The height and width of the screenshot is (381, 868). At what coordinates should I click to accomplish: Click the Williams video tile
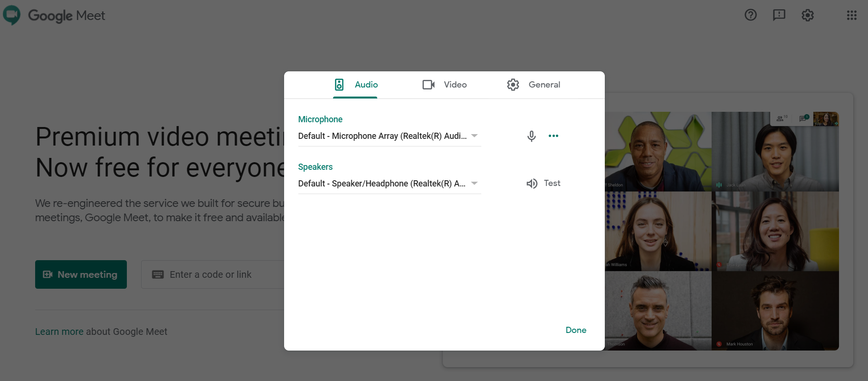658,231
